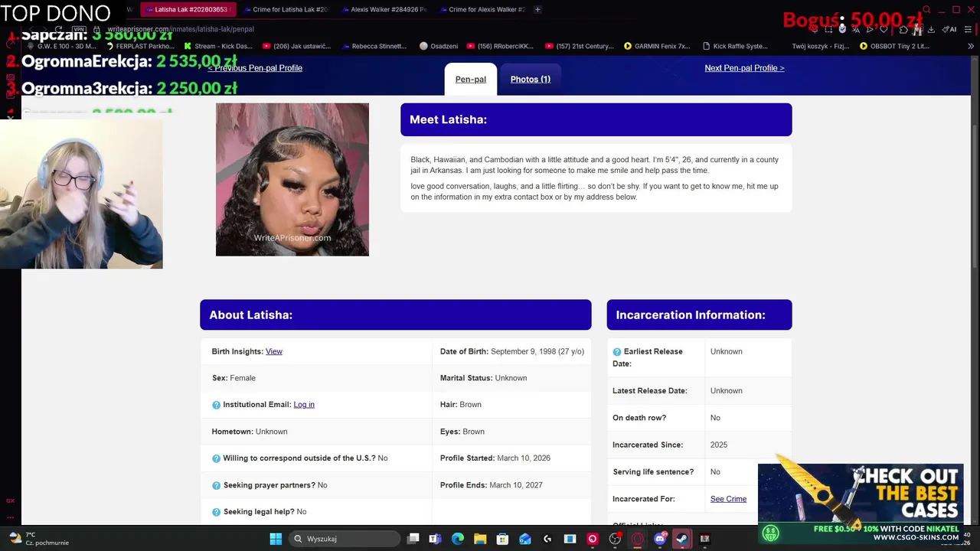980x551 pixels.
Task: Select the Photos (1) tab
Action: [x=531, y=80]
